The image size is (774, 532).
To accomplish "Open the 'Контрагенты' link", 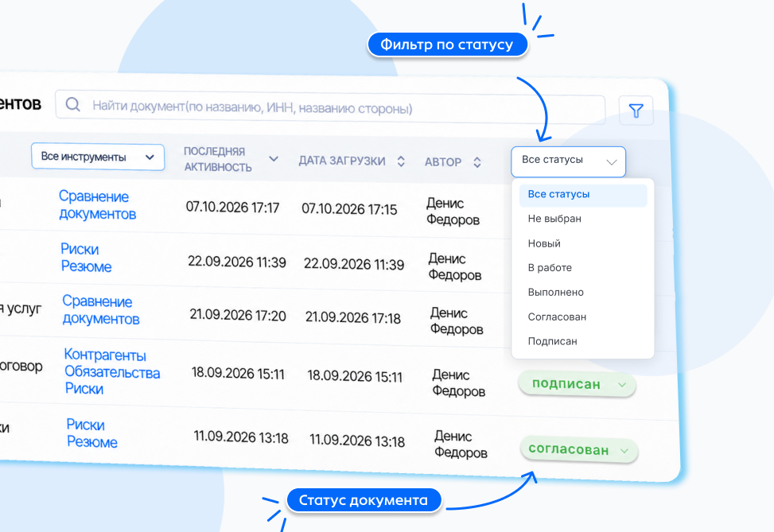I will tap(105, 355).
